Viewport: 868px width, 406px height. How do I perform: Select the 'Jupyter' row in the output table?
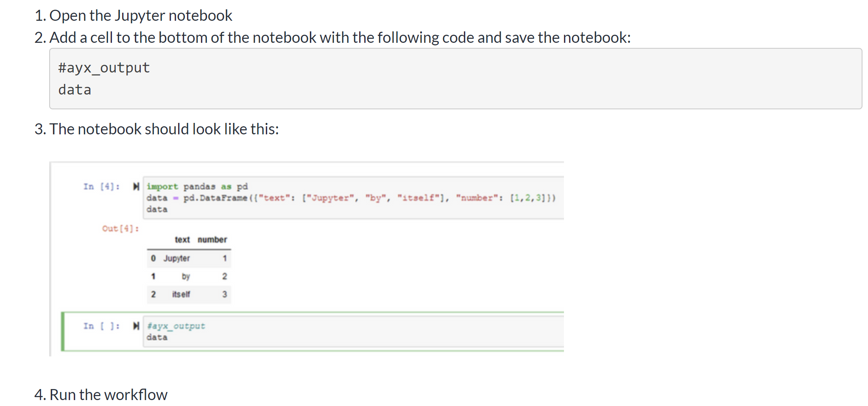pos(189,259)
